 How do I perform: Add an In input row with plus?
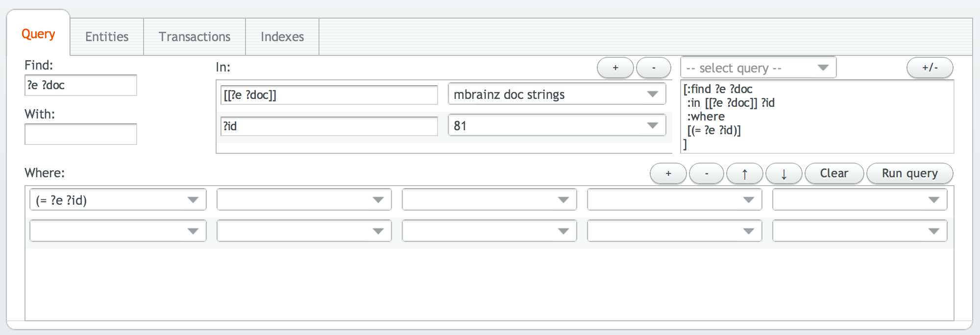click(x=615, y=68)
